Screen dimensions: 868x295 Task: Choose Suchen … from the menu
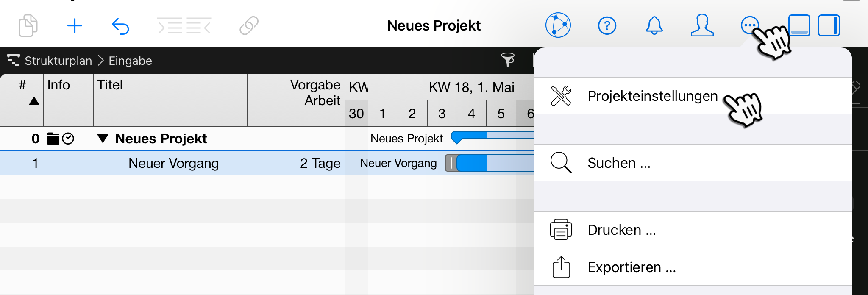tap(693, 163)
